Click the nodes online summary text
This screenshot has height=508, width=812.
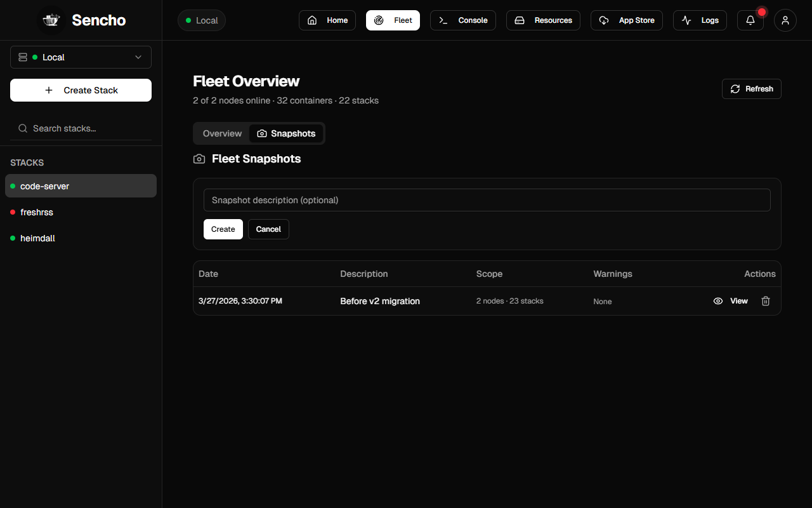[285, 100]
